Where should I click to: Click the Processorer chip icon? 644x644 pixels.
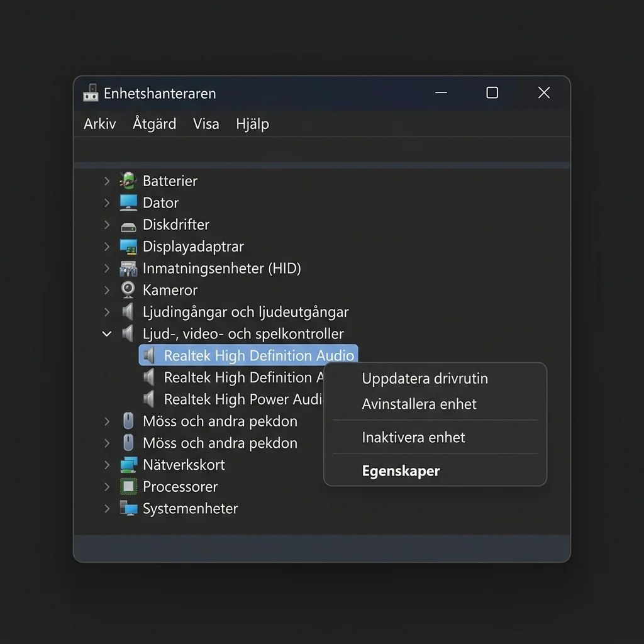(128, 486)
